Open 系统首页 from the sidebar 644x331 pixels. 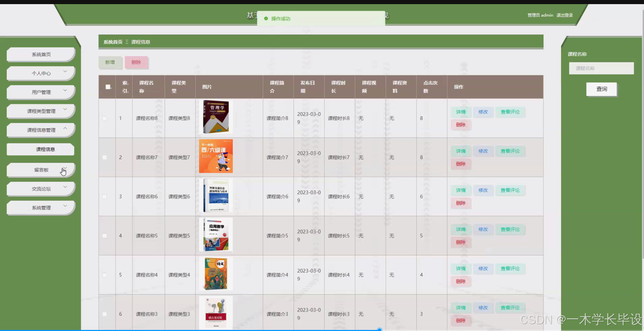pos(41,54)
